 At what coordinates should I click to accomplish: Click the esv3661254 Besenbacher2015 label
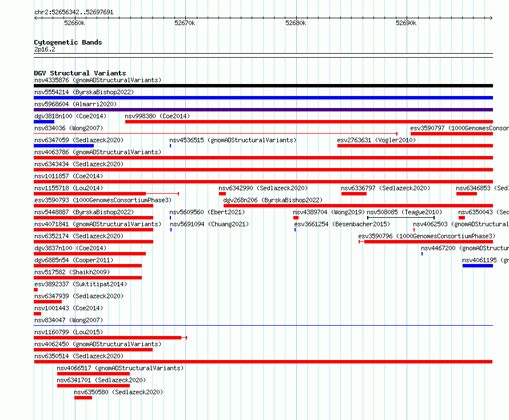(x=342, y=224)
